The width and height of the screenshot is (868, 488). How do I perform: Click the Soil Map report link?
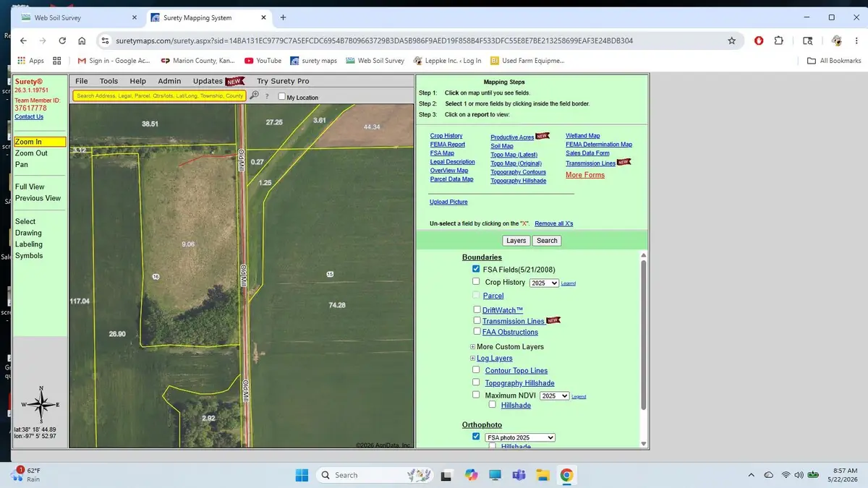click(501, 146)
